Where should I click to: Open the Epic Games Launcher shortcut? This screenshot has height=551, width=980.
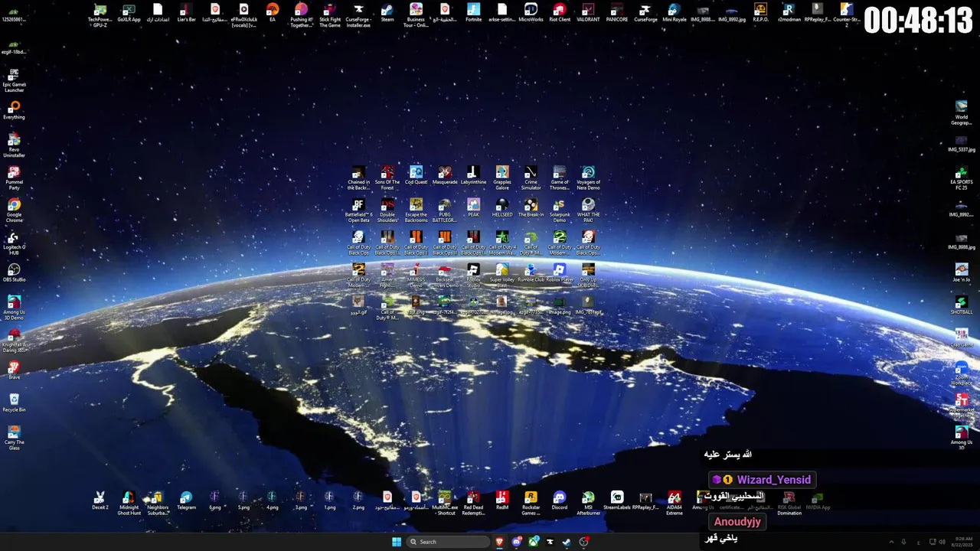(x=14, y=80)
